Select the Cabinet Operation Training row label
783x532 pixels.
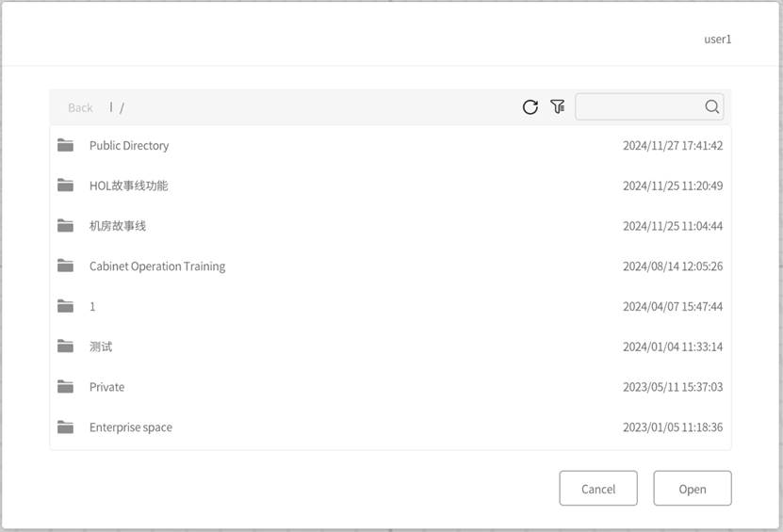click(x=157, y=266)
